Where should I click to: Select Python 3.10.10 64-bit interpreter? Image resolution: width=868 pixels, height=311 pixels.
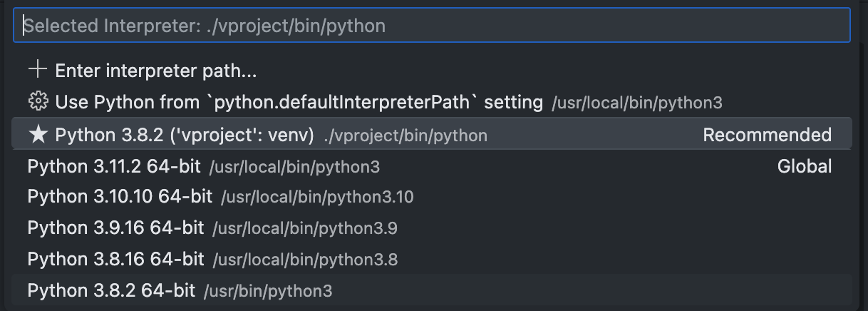pos(432,197)
